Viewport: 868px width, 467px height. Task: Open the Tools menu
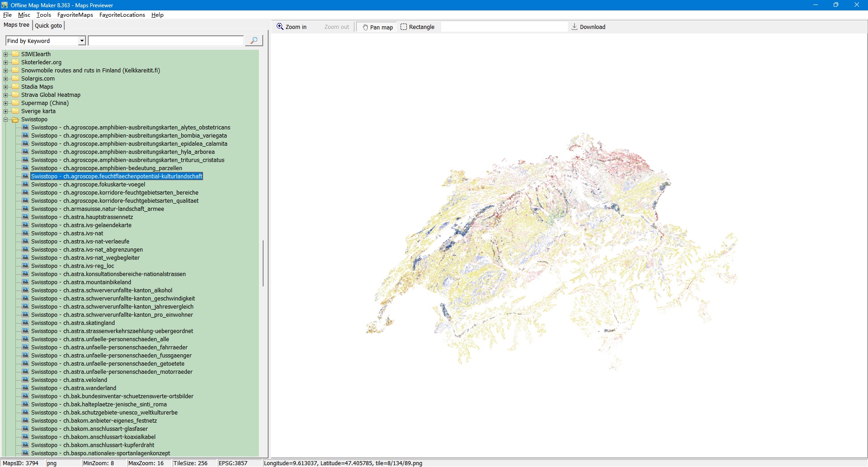[x=43, y=15]
